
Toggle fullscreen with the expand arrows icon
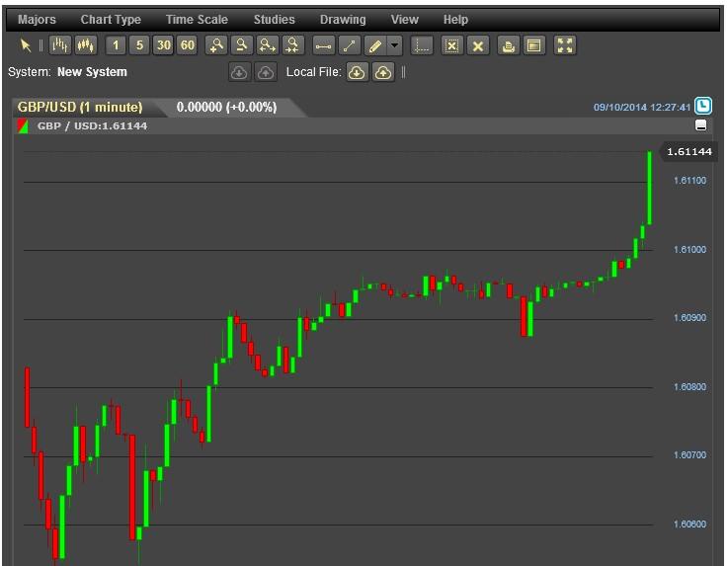coord(565,46)
